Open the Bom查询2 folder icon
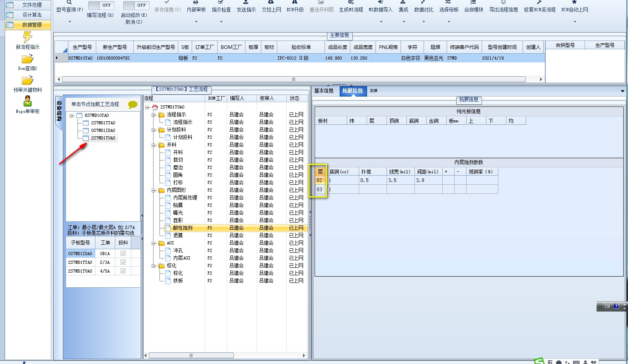Viewport: 628px width, 364px height. point(27,59)
